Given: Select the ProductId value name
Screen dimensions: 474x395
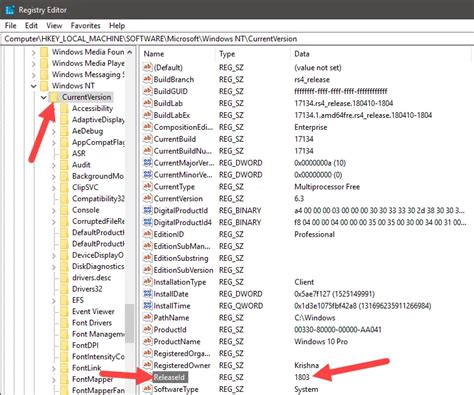Looking at the screenshot, I should point(170,329).
